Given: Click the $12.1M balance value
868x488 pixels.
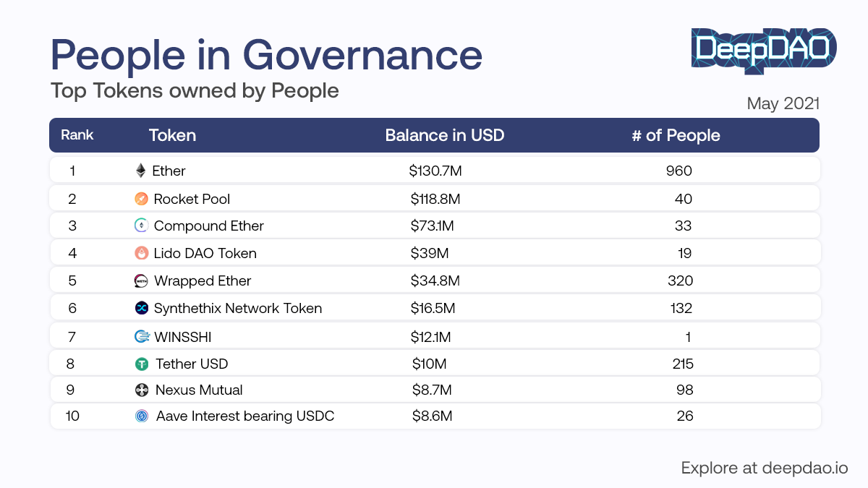Looking at the screenshot, I should (433, 336).
